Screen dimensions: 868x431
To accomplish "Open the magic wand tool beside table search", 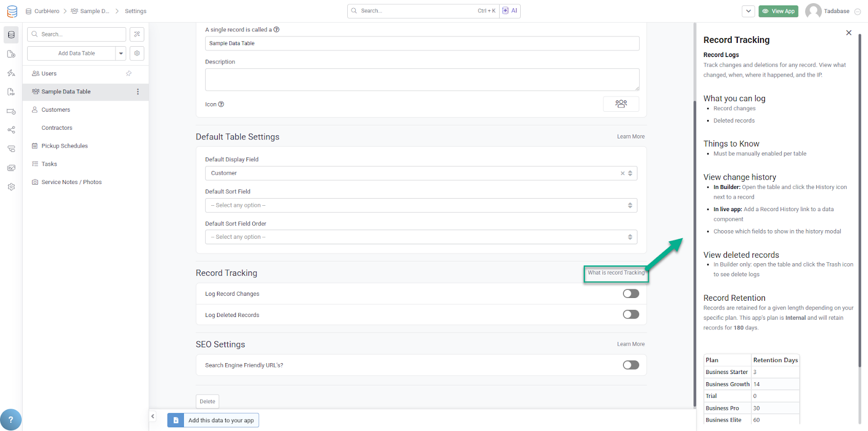I will pyautogui.click(x=137, y=34).
